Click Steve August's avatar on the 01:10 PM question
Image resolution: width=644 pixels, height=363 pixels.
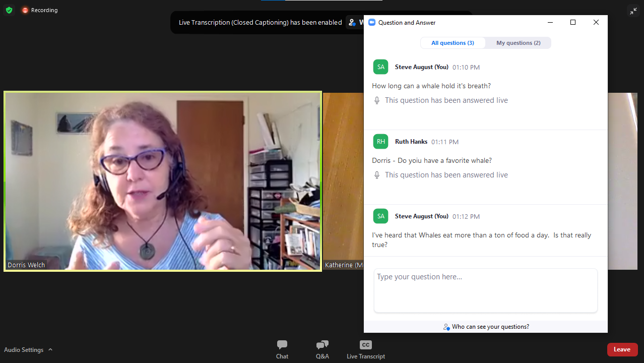[x=380, y=67]
